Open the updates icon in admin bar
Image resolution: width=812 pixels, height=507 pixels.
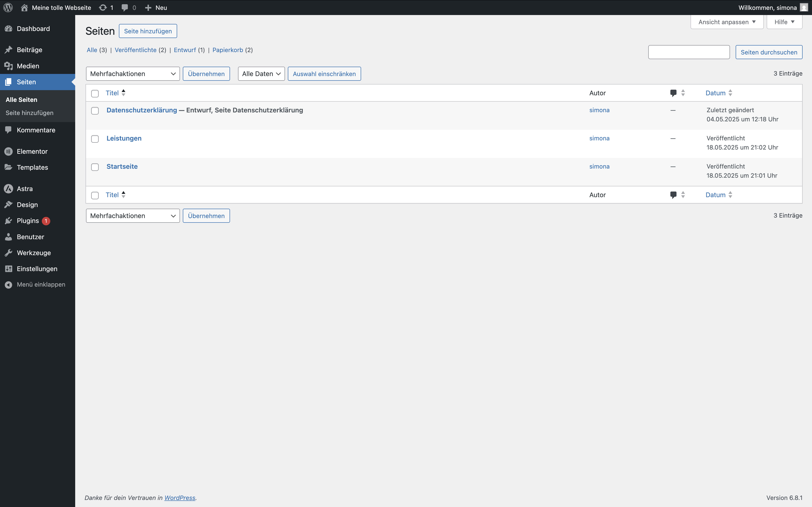[103, 7]
